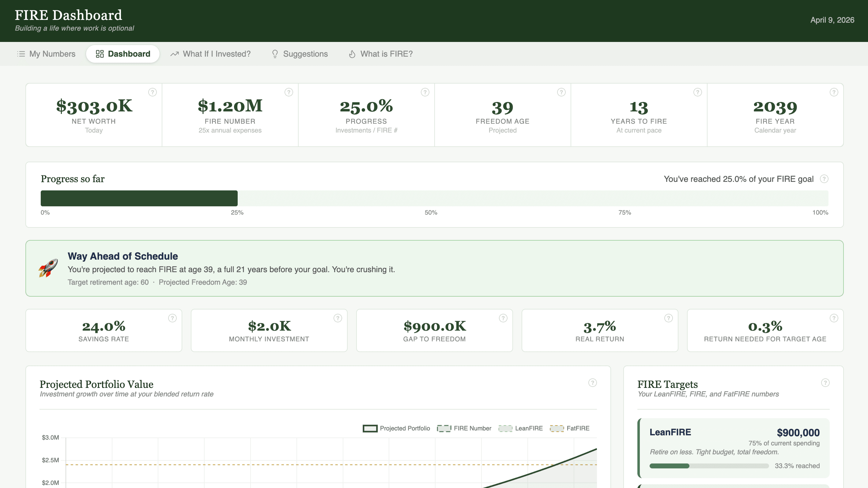Click the Gap to Freedom help icon
This screenshot has height=488, width=868.
click(503, 318)
